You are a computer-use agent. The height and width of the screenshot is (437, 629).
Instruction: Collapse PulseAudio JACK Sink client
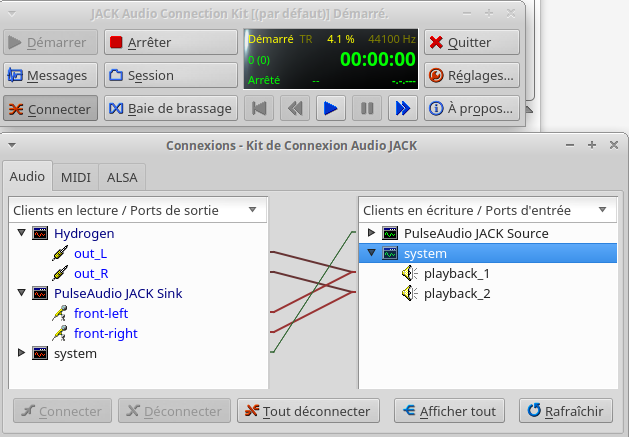(x=22, y=293)
